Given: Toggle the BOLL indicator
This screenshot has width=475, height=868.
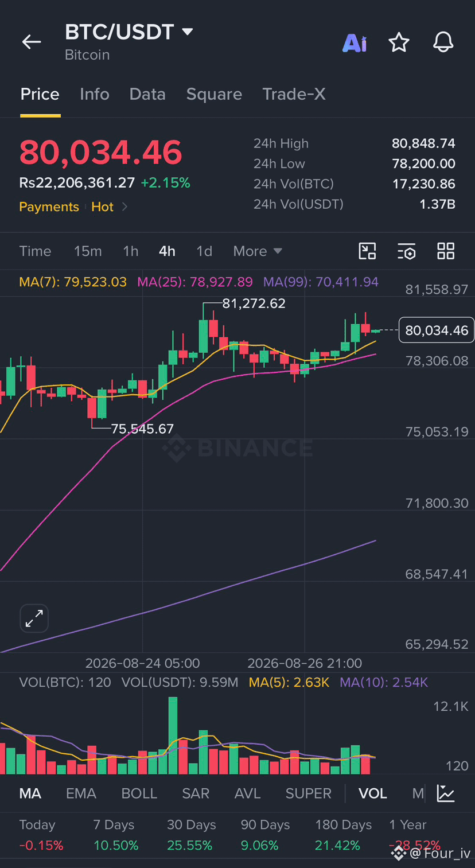Looking at the screenshot, I should coord(139,793).
